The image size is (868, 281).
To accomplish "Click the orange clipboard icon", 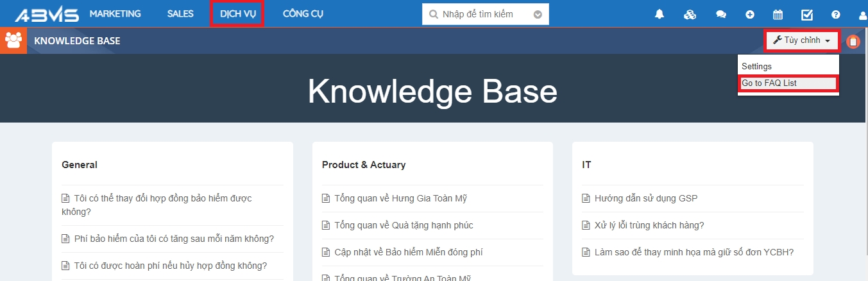I will pyautogui.click(x=853, y=41).
